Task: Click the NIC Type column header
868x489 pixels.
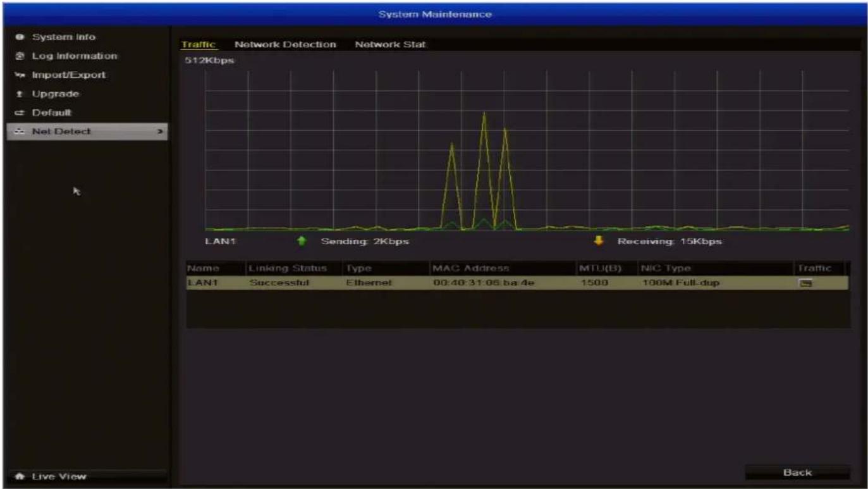Action: click(x=666, y=269)
